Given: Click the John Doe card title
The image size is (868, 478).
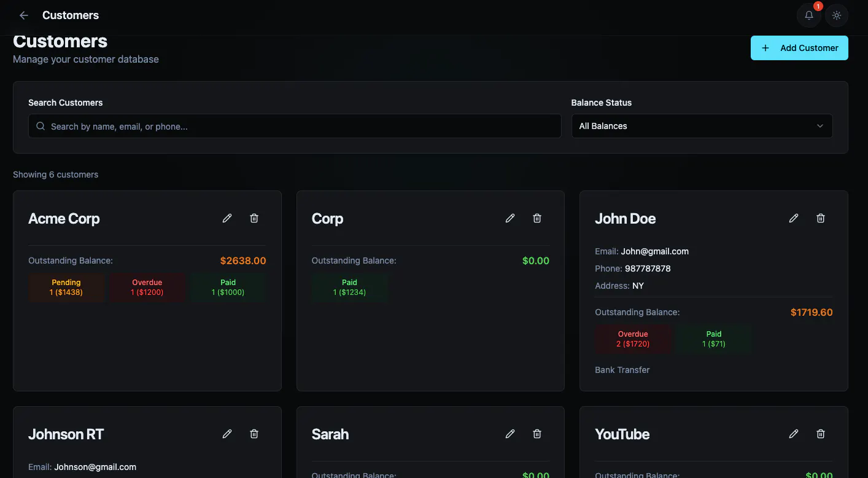Looking at the screenshot, I should click(625, 219).
